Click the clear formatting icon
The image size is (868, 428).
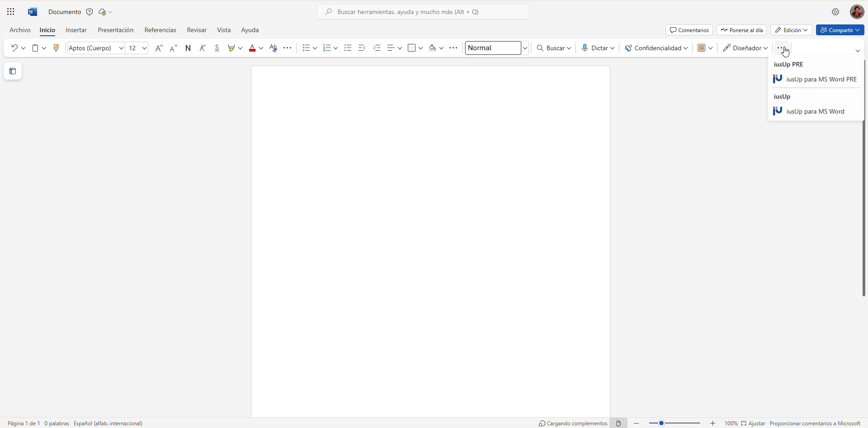click(273, 48)
